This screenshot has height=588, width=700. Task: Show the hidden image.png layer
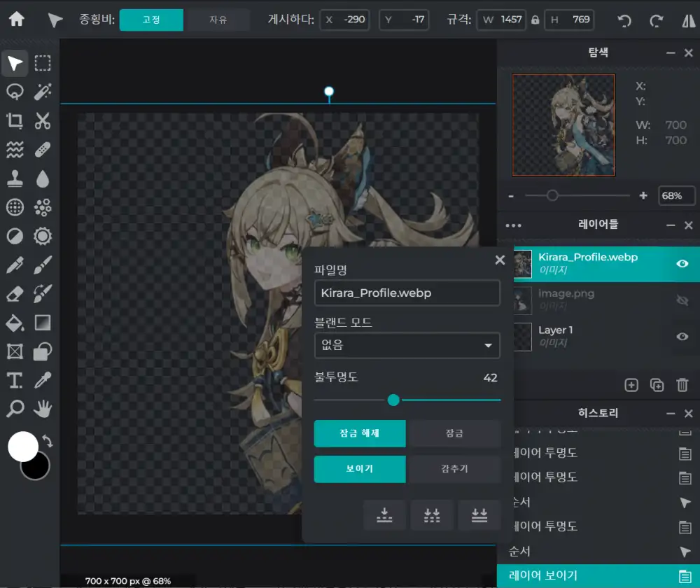click(x=682, y=300)
